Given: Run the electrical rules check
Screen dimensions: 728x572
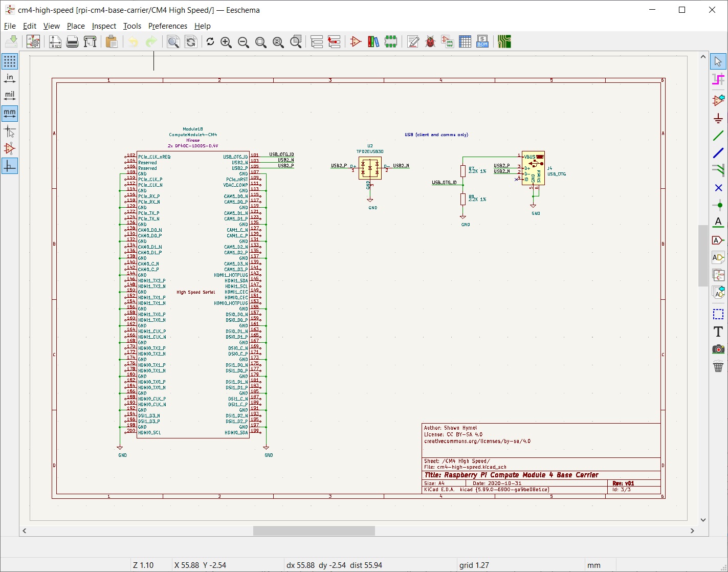Looking at the screenshot, I should pos(430,41).
